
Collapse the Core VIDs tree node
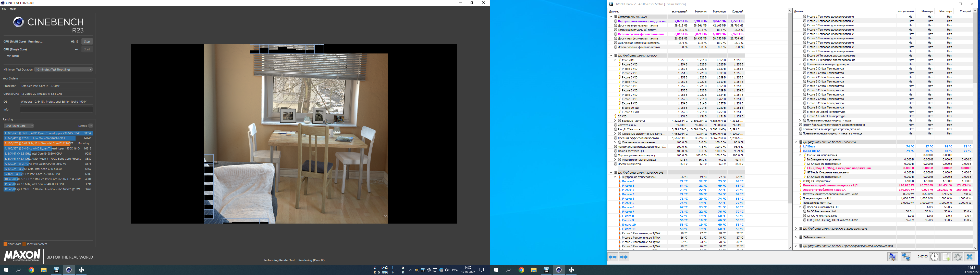click(615, 60)
